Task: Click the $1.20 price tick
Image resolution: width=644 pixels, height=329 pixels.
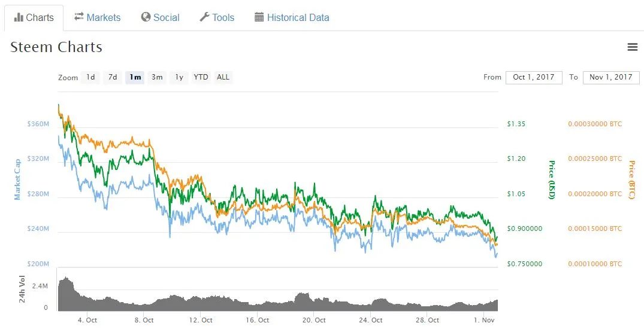Action: pos(516,159)
